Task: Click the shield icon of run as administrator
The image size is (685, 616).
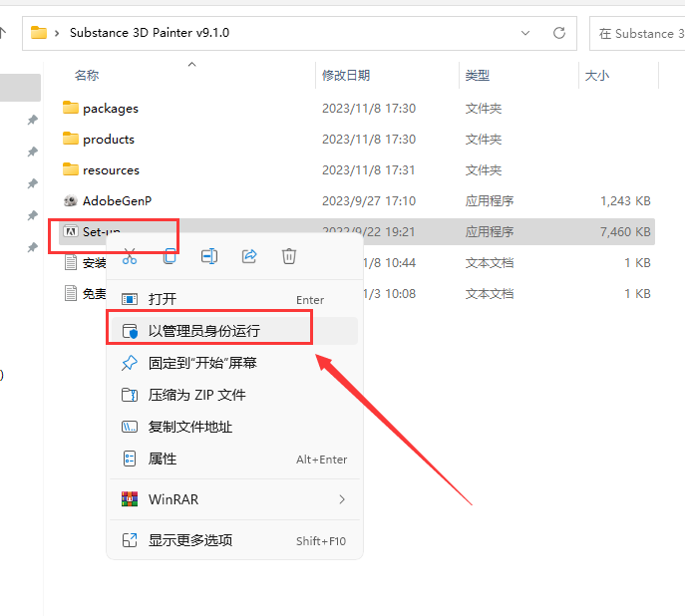Action: (x=130, y=331)
